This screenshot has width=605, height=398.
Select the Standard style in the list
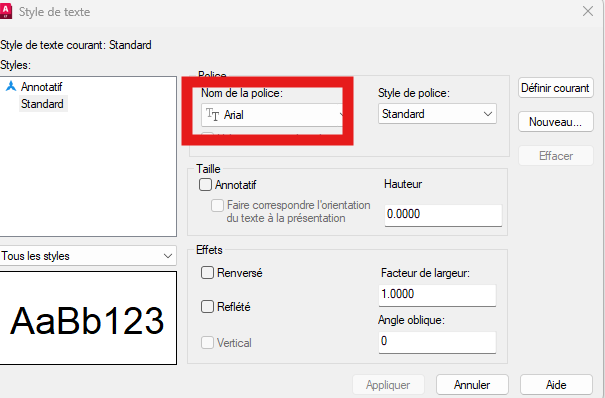pyautogui.click(x=42, y=104)
